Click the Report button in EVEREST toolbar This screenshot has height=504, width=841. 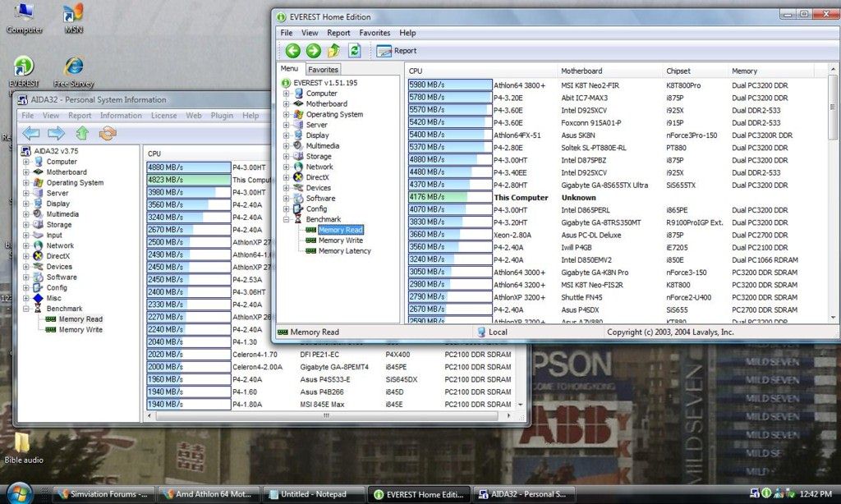[x=397, y=51]
